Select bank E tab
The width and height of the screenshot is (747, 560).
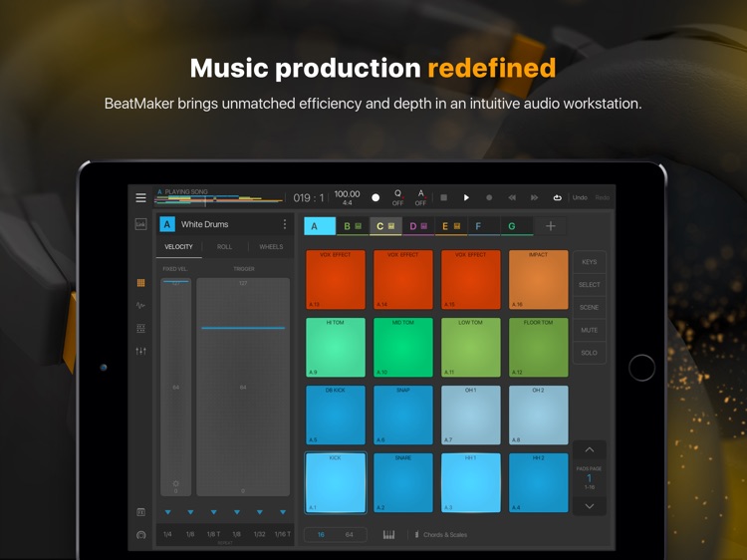pyautogui.click(x=451, y=226)
